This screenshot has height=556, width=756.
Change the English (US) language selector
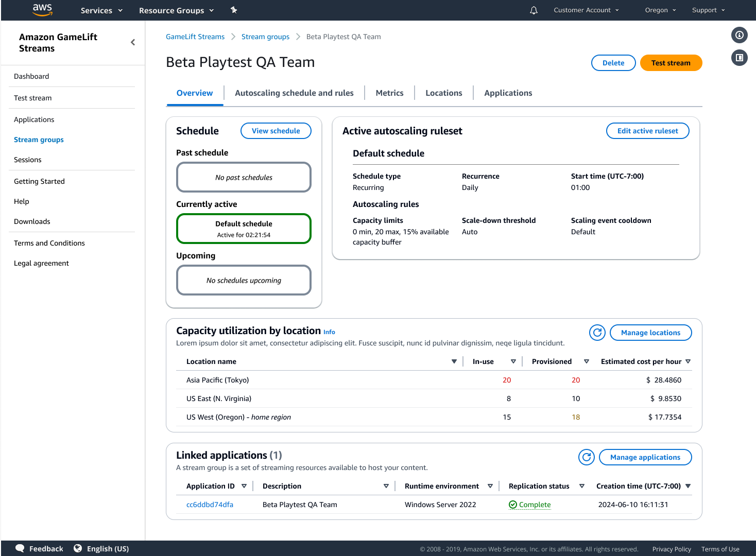pos(108,549)
